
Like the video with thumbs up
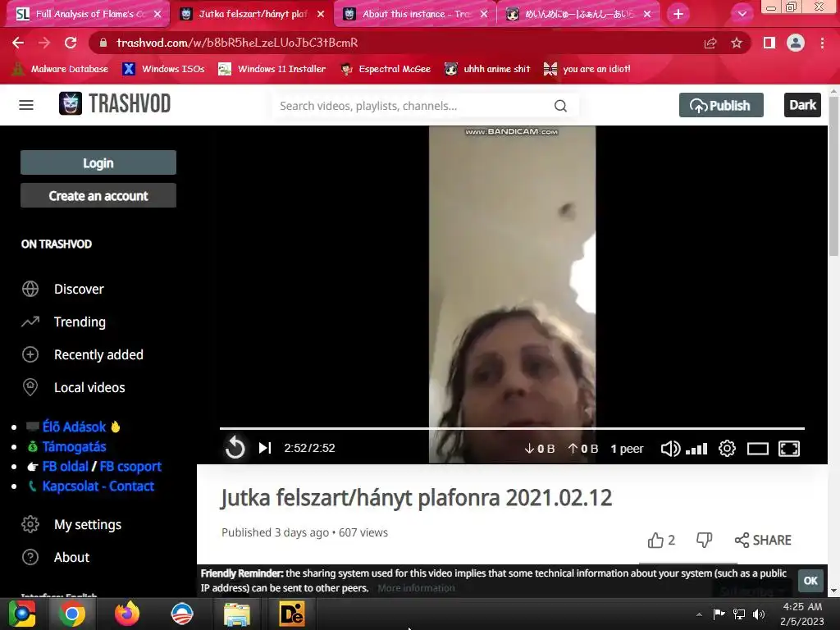click(661, 540)
